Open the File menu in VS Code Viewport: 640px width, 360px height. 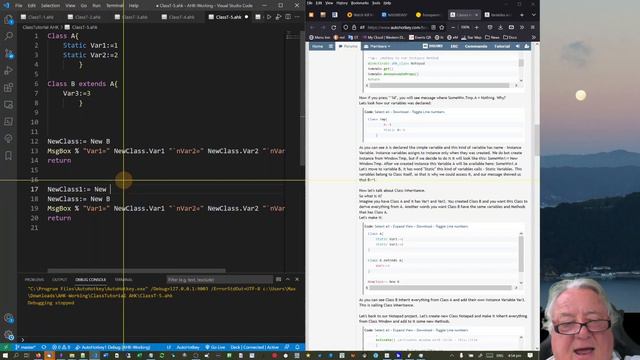coord(19,6)
